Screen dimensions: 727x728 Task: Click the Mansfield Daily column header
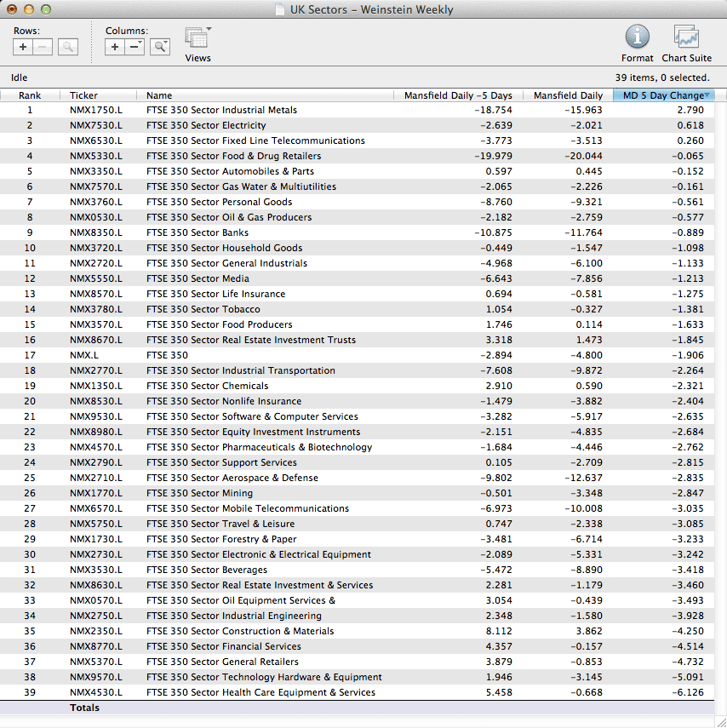[567, 95]
